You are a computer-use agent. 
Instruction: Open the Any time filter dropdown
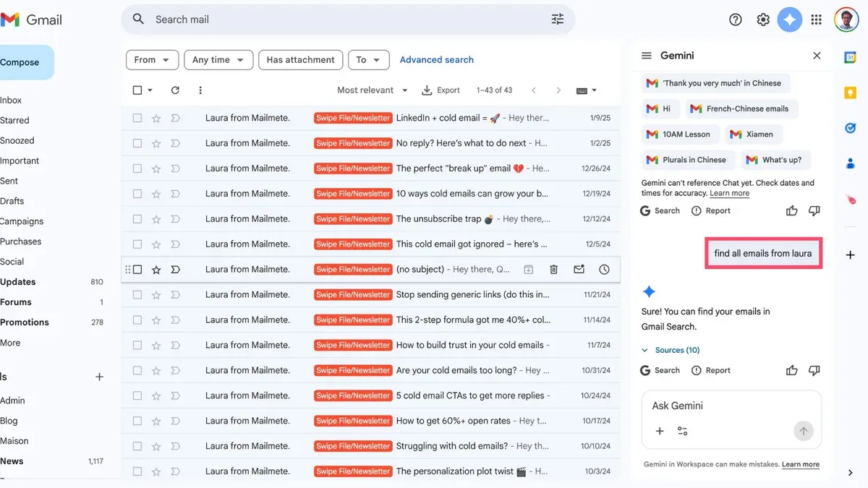tap(218, 60)
